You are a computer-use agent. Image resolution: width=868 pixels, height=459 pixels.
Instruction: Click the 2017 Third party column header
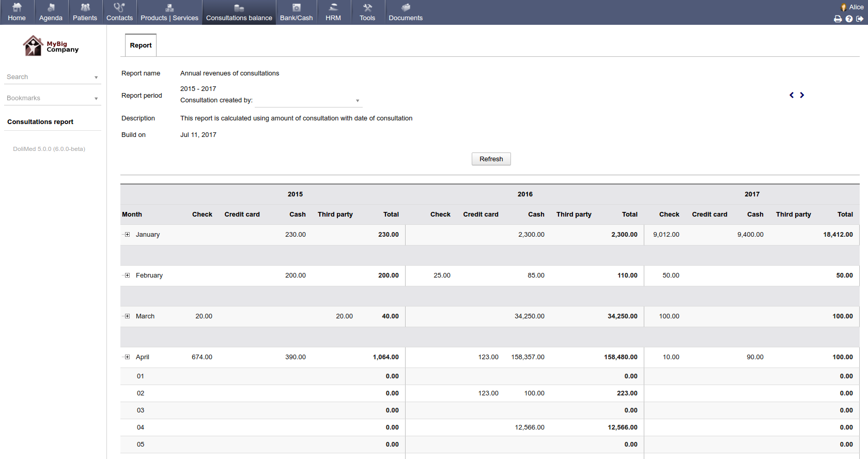(x=793, y=215)
